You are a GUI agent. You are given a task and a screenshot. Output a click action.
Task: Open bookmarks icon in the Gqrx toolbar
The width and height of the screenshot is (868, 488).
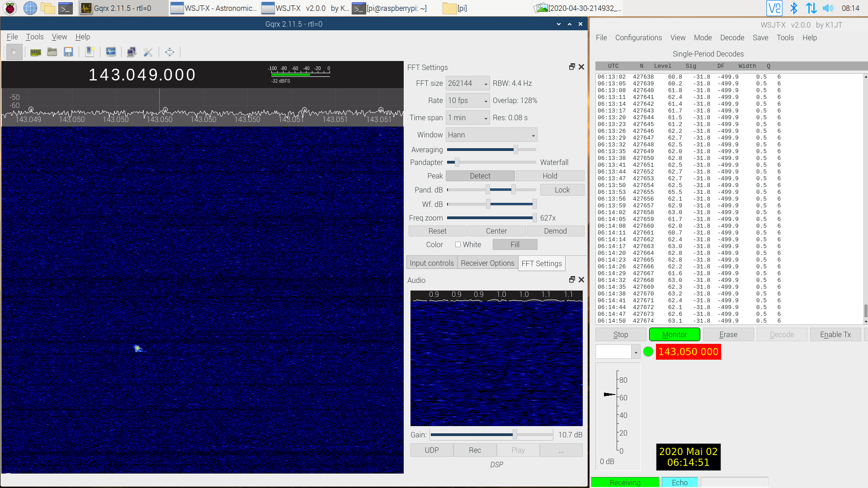coord(90,52)
